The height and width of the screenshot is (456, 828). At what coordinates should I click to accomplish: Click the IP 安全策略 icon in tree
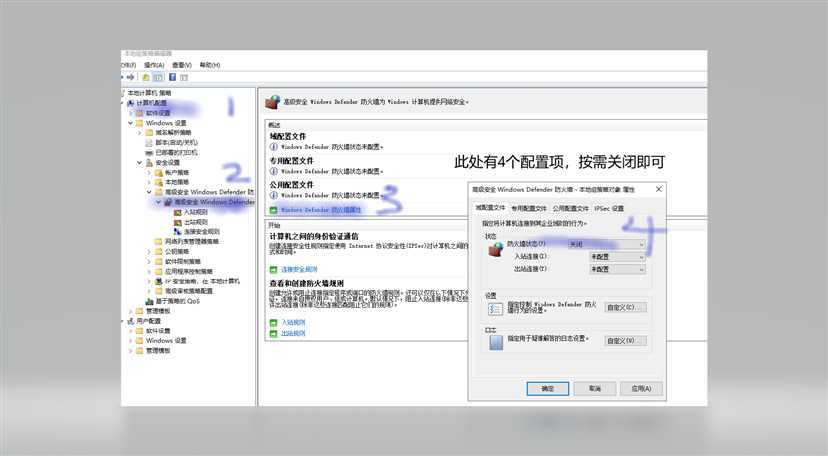click(x=158, y=281)
